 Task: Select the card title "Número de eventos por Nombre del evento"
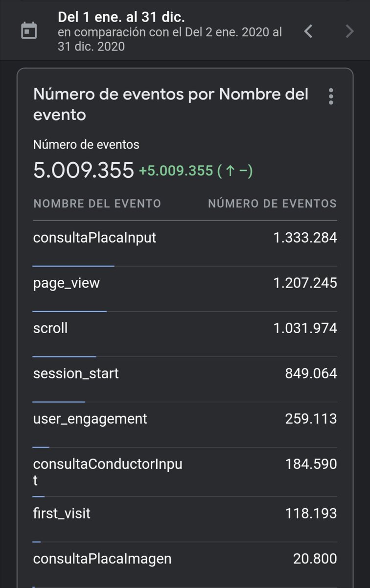(171, 104)
